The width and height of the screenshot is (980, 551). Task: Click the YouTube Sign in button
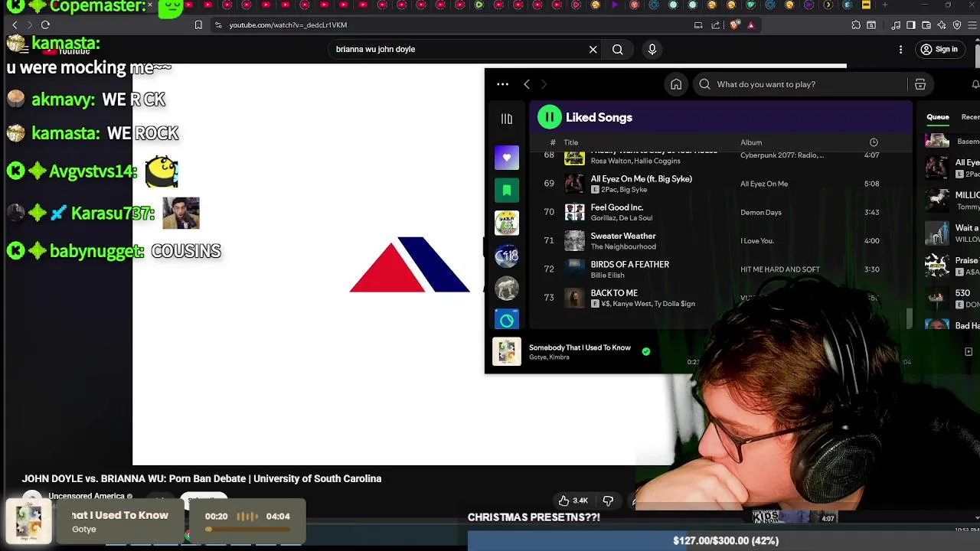point(939,49)
